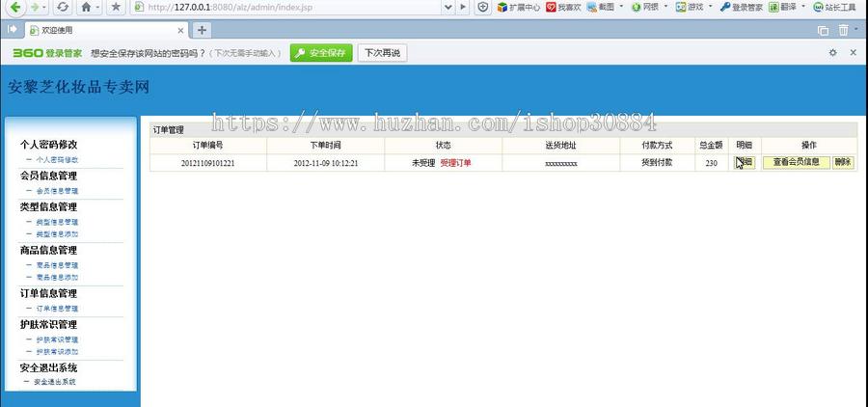Expand the 翻译 dropdown arrow
This screenshot has height=407, width=868.
(803, 7)
